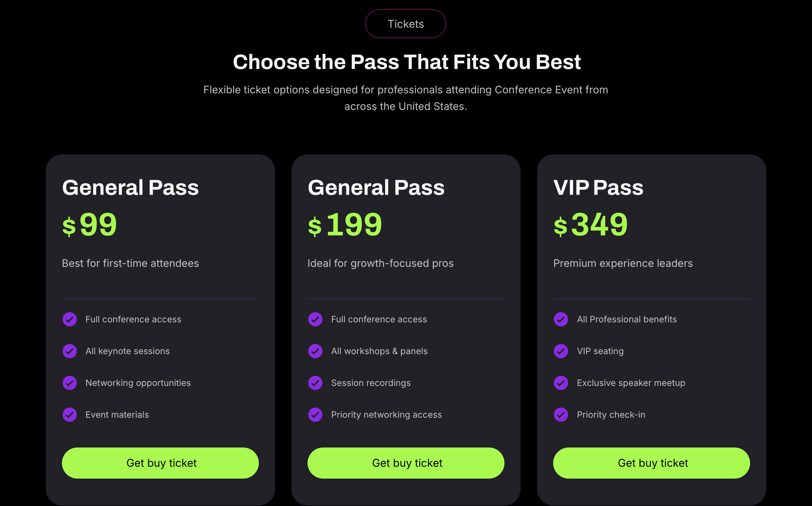Screen dimensions: 812x506
Task: Click the checkmark beside Full conference access on $99 plan
Action: 69,319
